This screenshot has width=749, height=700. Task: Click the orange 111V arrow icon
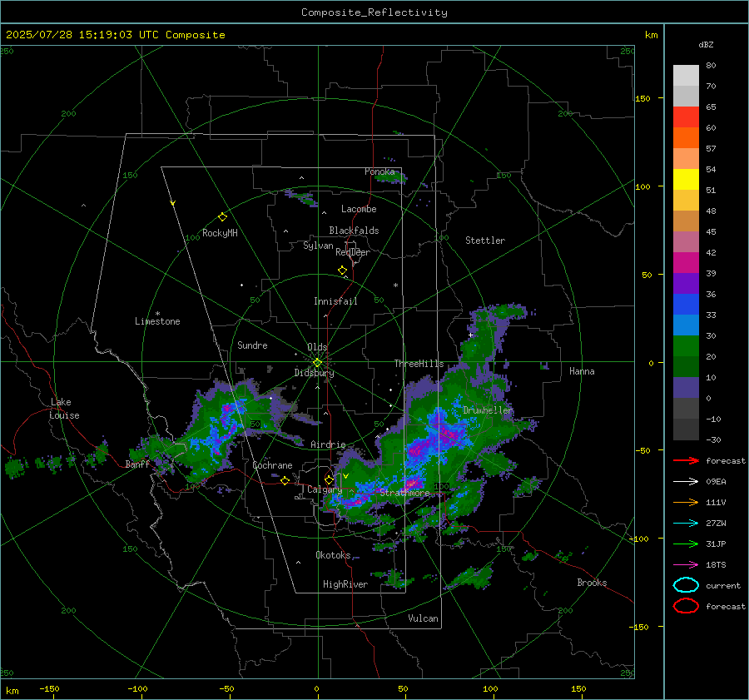tap(686, 502)
